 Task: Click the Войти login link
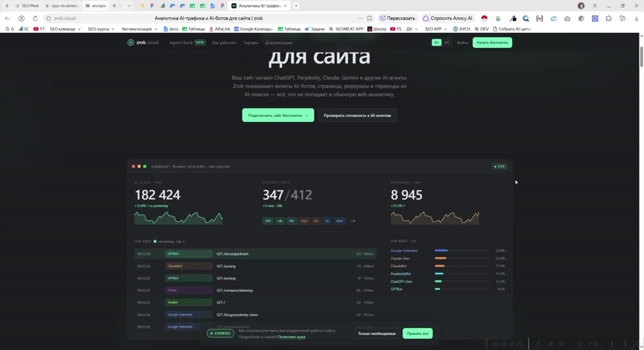pyautogui.click(x=462, y=43)
